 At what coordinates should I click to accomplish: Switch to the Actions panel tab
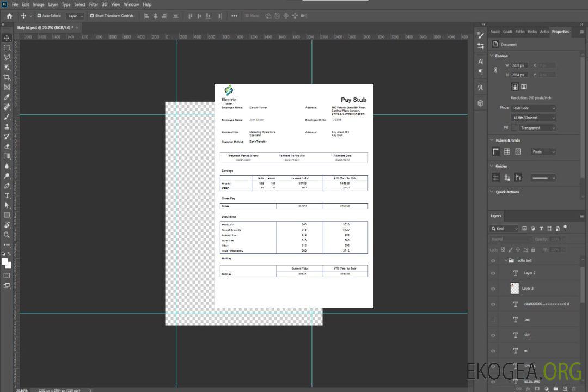click(544, 32)
